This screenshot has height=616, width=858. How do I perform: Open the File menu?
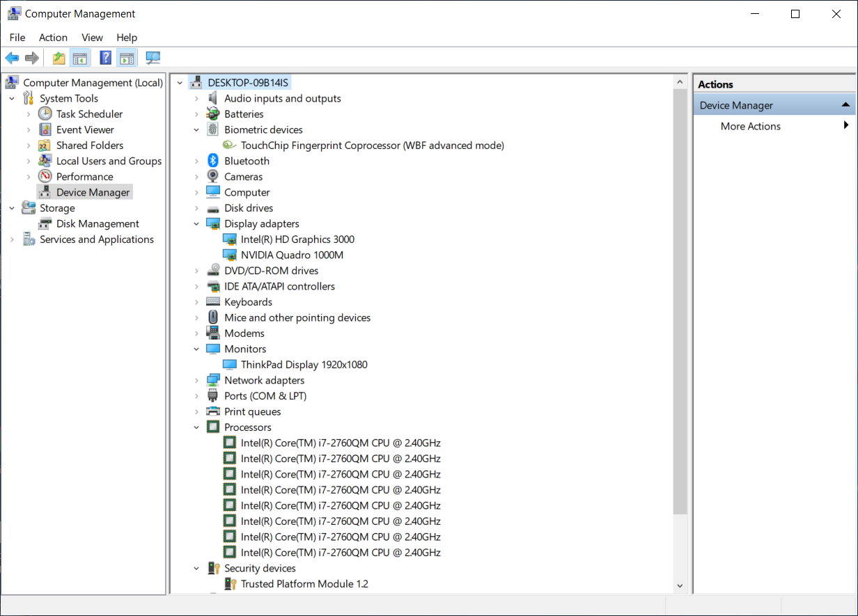[17, 38]
